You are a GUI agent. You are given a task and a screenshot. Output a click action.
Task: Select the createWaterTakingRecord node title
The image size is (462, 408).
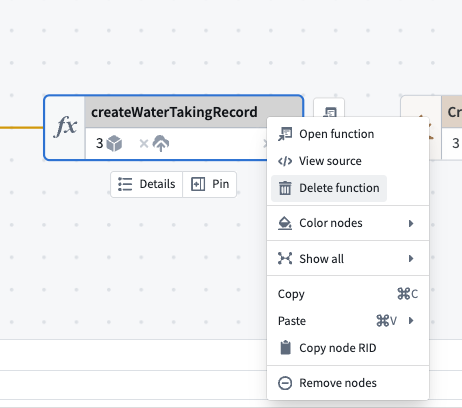click(x=174, y=112)
